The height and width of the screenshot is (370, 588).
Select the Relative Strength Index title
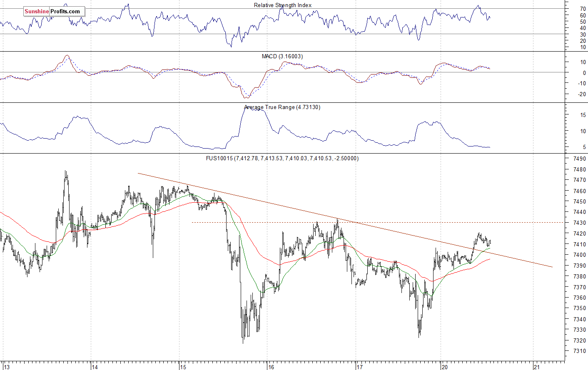point(283,5)
